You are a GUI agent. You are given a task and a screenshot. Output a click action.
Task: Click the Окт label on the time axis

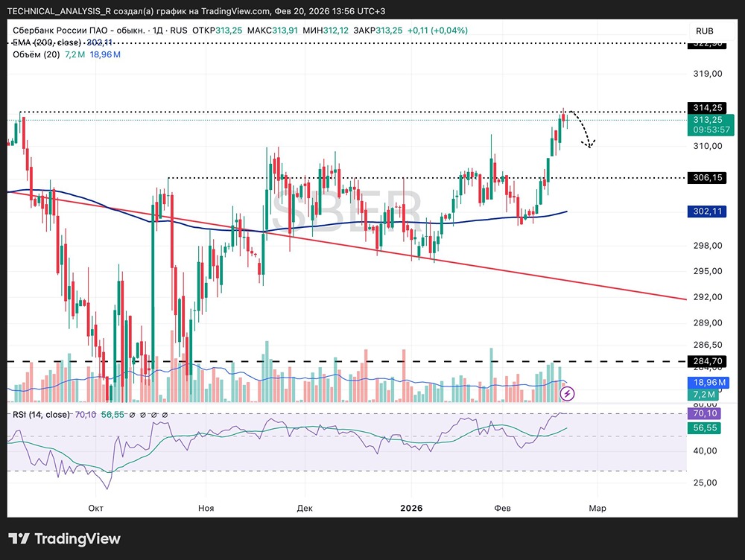click(x=95, y=508)
